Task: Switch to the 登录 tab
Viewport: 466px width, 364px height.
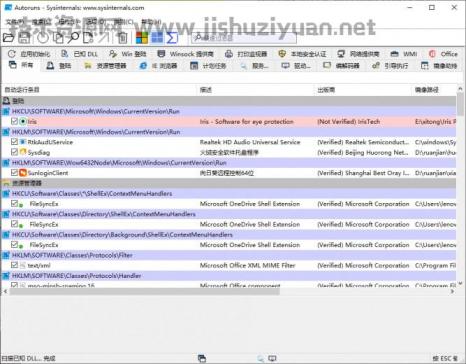Action: (59, 66)
